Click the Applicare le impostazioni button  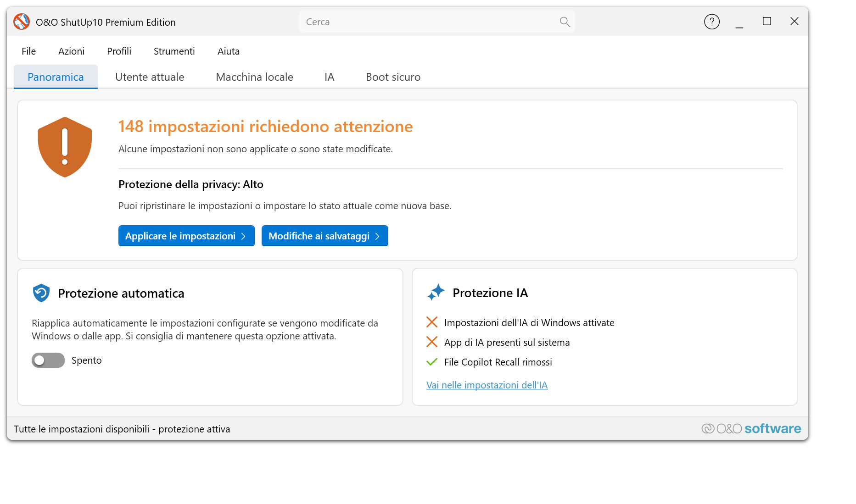[x=186, y=236]
